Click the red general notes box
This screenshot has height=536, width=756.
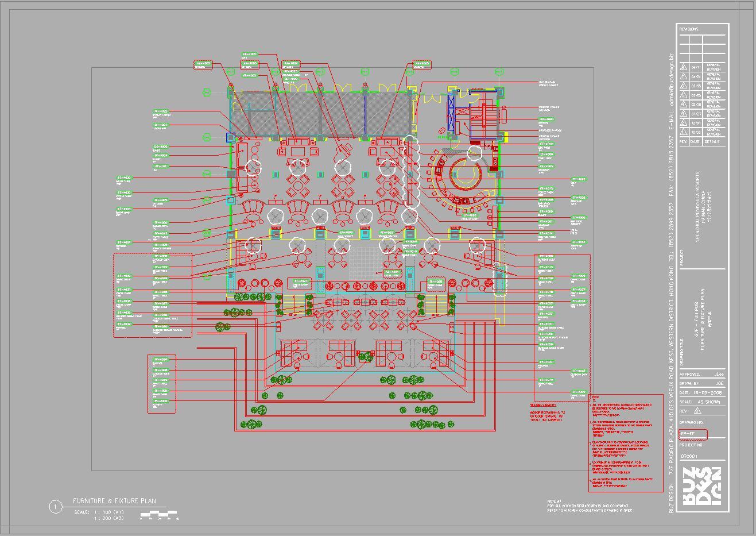coord(626,443)
